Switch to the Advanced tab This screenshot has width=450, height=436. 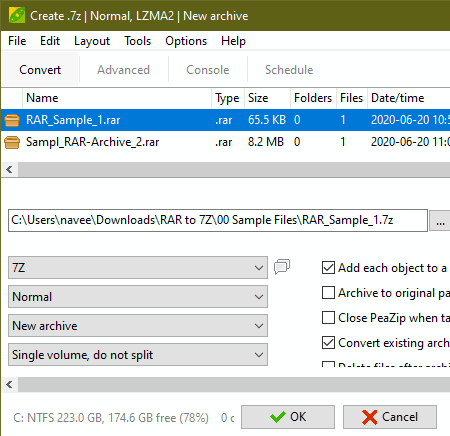coord(123,70)
